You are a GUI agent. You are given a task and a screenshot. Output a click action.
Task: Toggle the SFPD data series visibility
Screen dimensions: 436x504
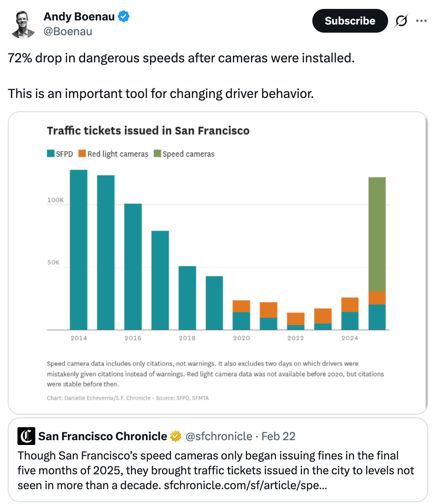click(x=65, y=153)
